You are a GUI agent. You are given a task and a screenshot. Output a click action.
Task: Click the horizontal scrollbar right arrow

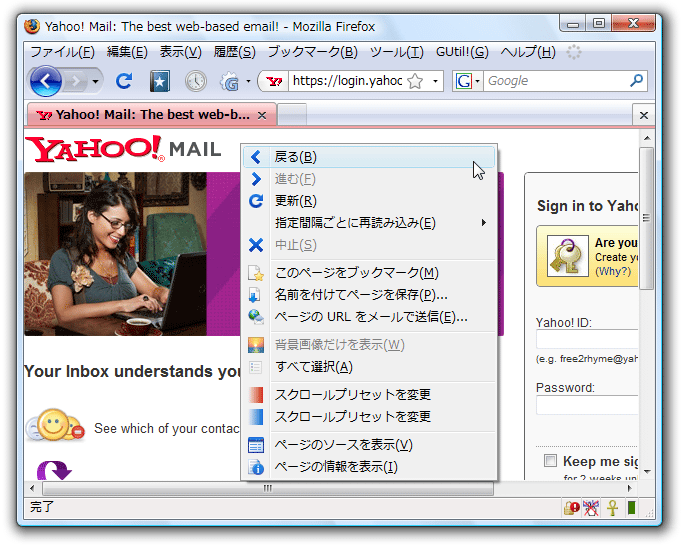click(x=630, y=488)
